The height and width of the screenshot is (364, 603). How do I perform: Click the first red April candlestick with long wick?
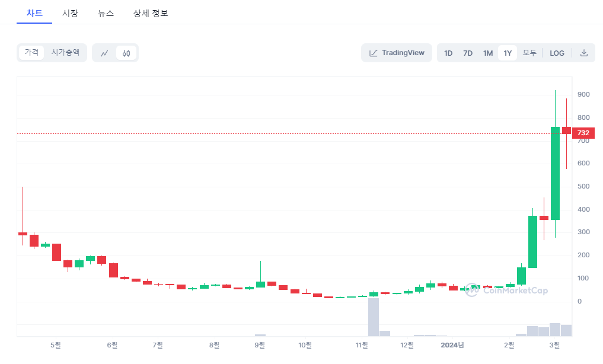[x=23, y=234]
